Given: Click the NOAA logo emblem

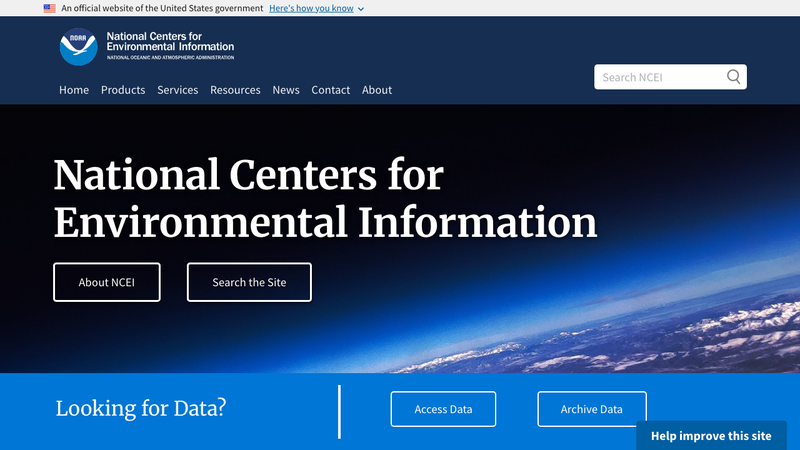Looking at the screenshot, I should 78,46.
